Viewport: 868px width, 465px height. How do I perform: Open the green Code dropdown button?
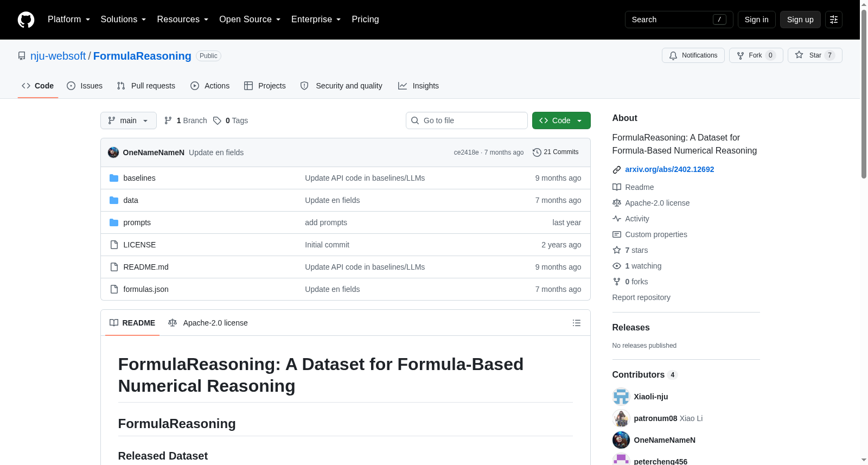561,120
